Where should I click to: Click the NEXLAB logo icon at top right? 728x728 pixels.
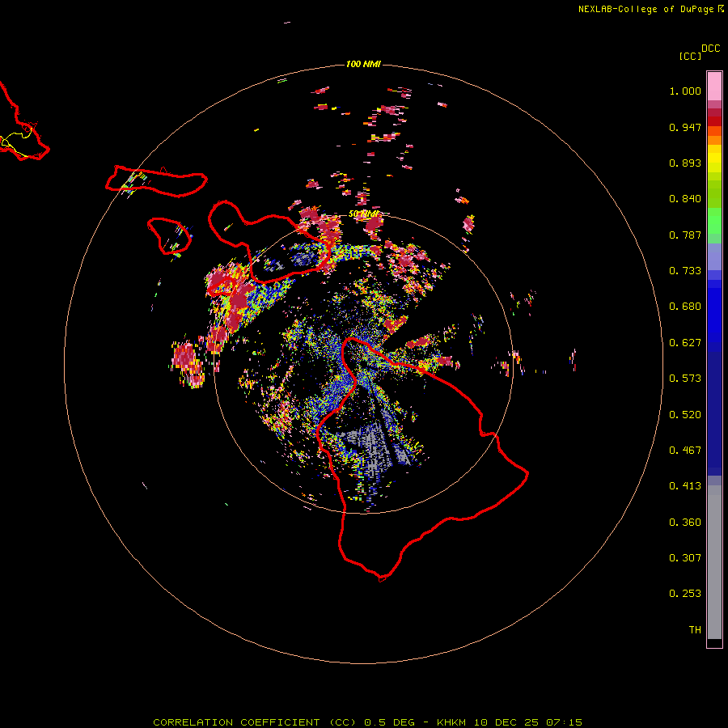pyautogui.click(x=721, y=9)
